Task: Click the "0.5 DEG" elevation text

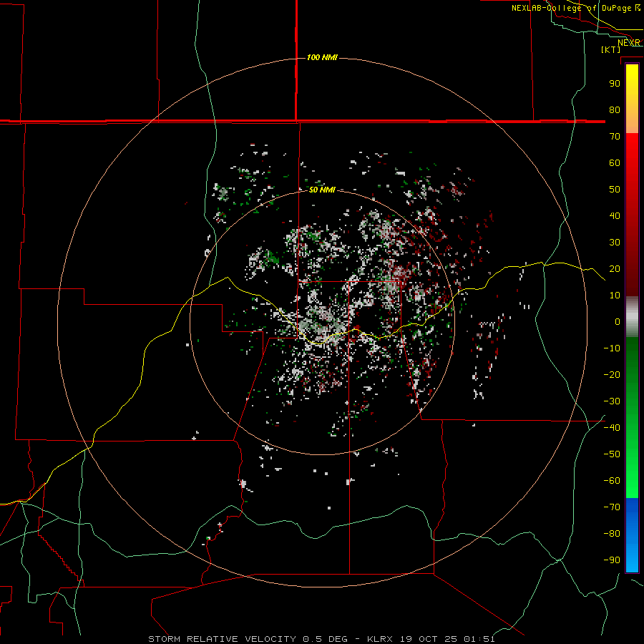Action: pos(326,639)
